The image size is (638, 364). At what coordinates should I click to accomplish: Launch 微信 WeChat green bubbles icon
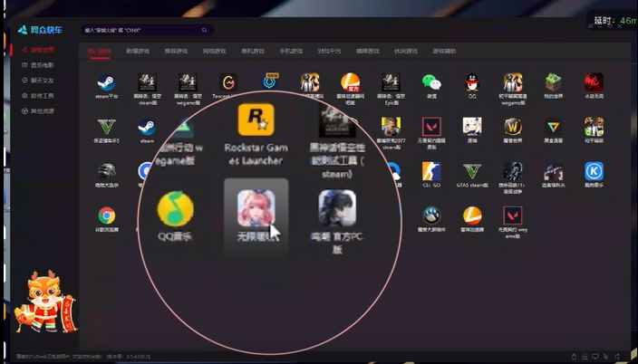(x=431, y=82)
